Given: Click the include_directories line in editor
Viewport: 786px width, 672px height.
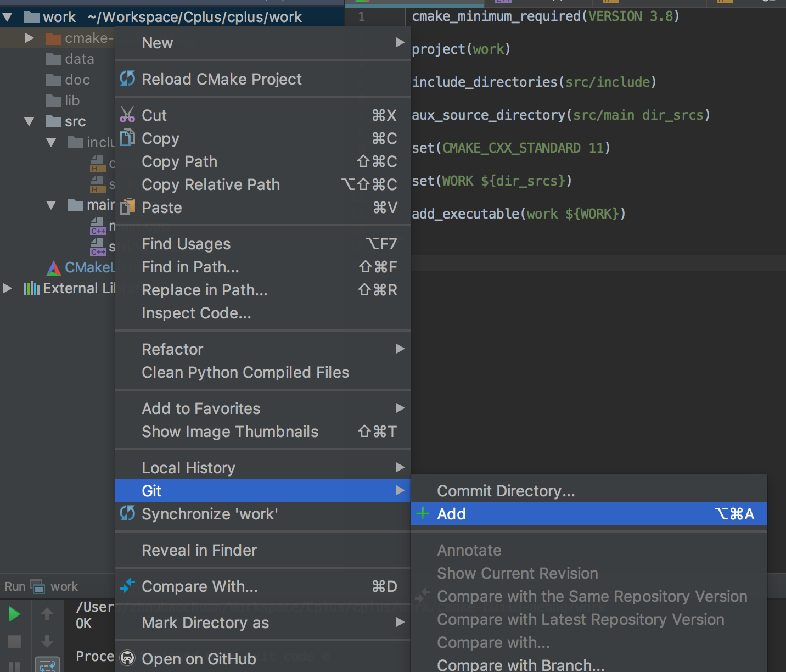Looking at the screenshot, I should click(534, 82).
